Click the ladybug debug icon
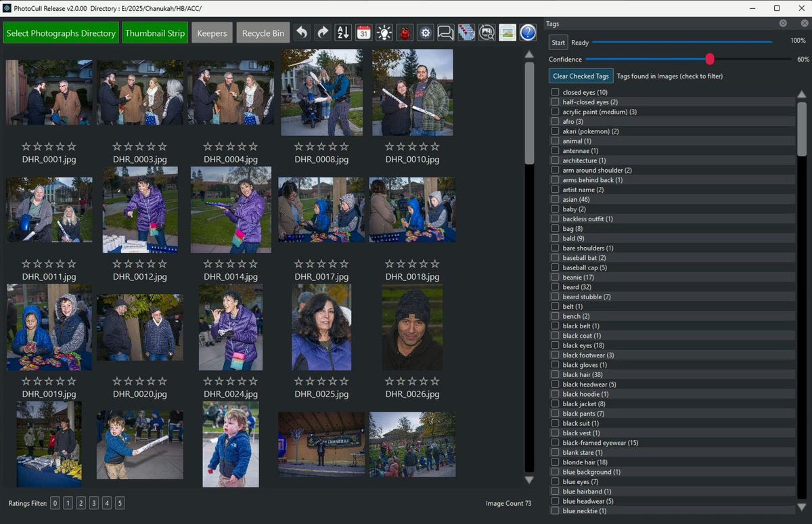This screenshot has height=524, width=812. [x=405, y=32]
